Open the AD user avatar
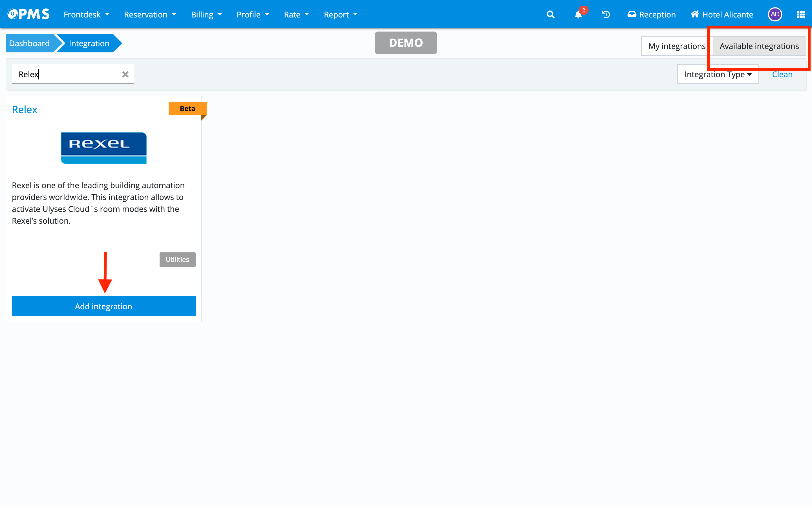This screenshot has height=507, width=812. coord(775,14)
